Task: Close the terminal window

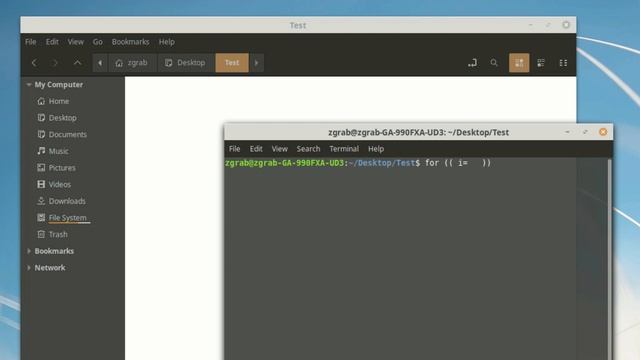Action: click(603, 132)
